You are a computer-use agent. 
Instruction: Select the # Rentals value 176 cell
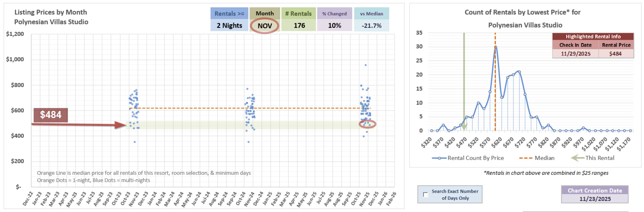tap(299, 26)
